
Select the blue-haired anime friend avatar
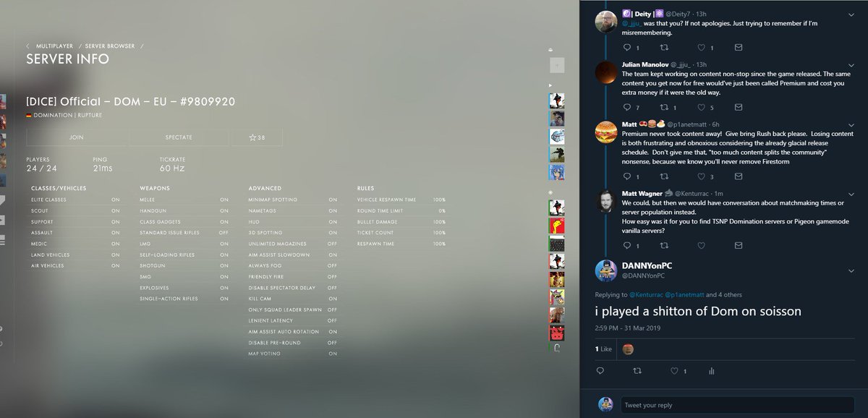(557, 171)
